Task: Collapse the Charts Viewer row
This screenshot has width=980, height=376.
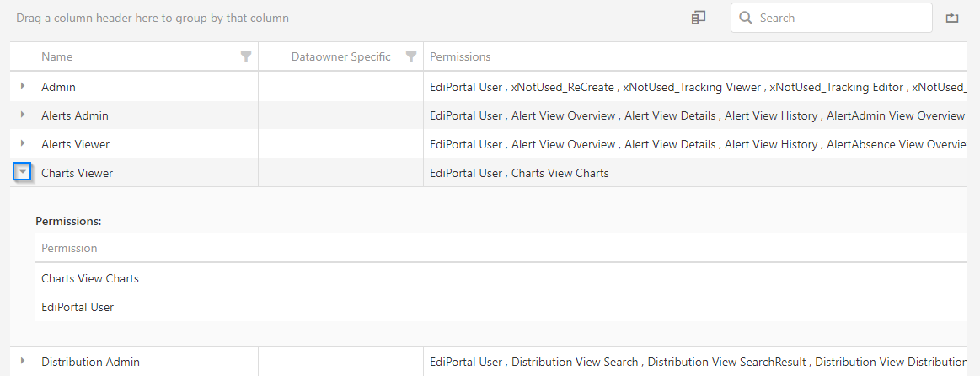Action: 23,172
